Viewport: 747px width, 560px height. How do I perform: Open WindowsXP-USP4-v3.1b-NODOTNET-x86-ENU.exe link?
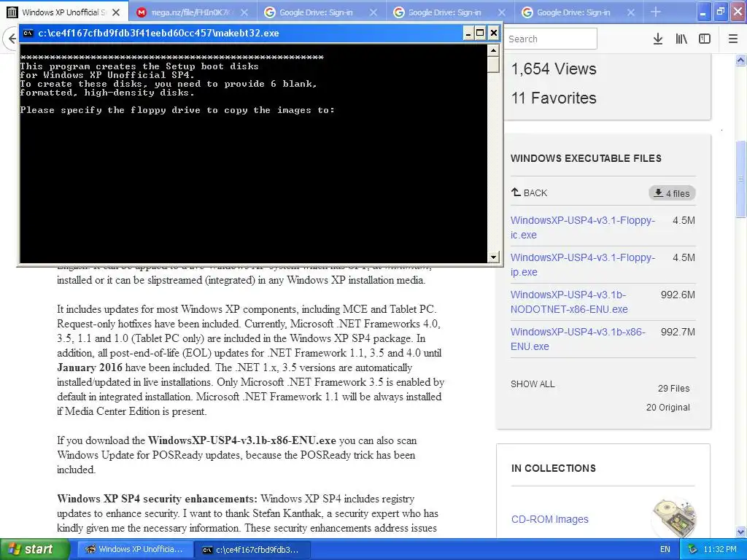point(569,302)
